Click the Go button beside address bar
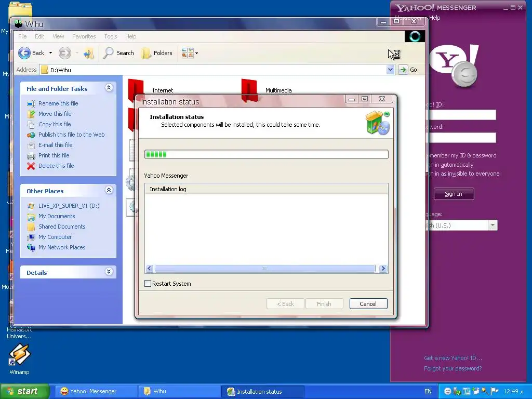Image resolution: width=532 pixels, height=399 pixels. tap(408, 70)
